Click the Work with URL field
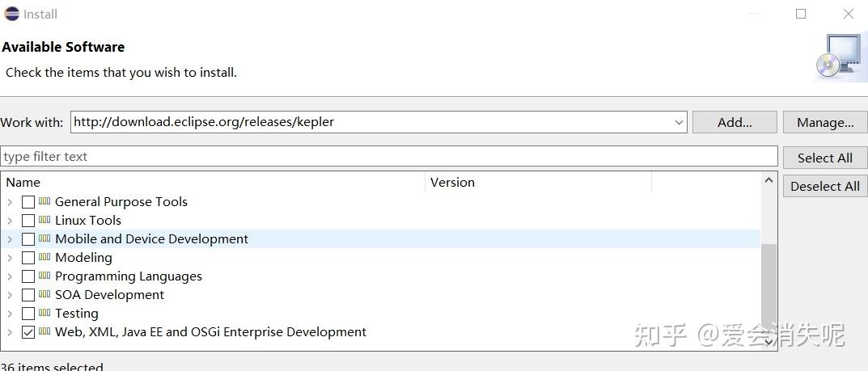Image resolution: width=868 pixels, height=371 pixels. pos(379,122)
